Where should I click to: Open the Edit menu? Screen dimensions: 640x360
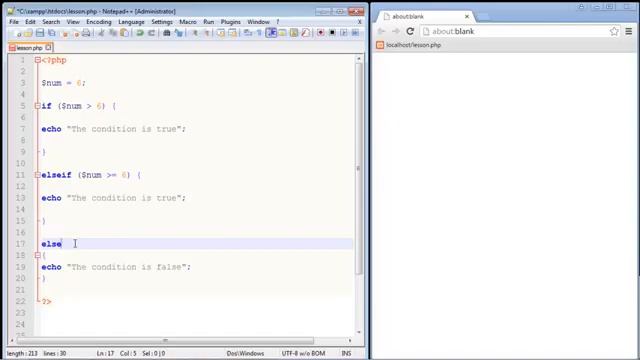(30, 22)
